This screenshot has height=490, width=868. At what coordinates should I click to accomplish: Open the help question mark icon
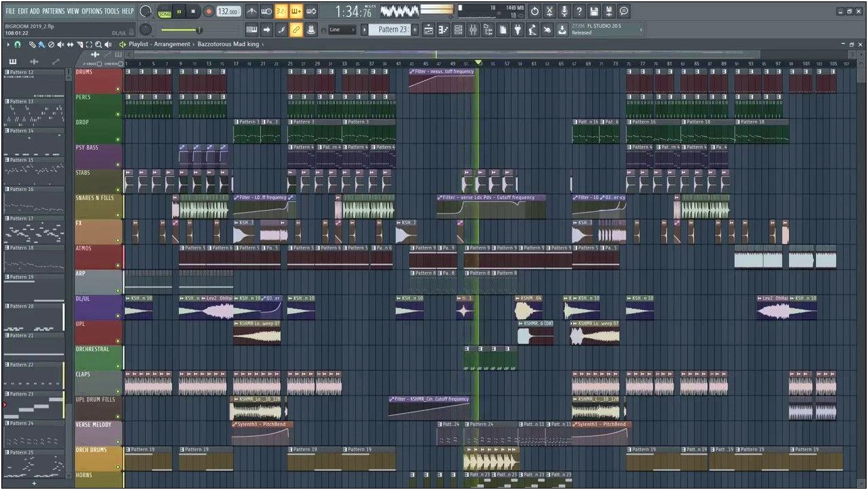coord(579,11)
